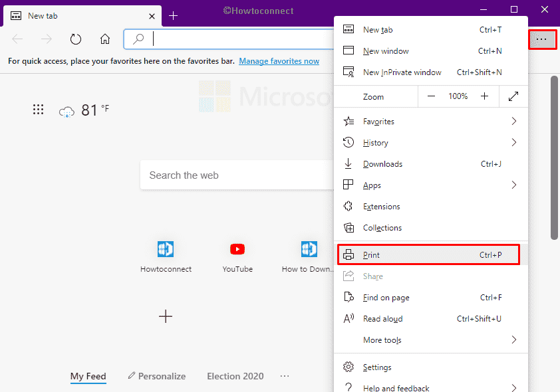Click the full-screen zoom arrows icon

click(513, 96)
